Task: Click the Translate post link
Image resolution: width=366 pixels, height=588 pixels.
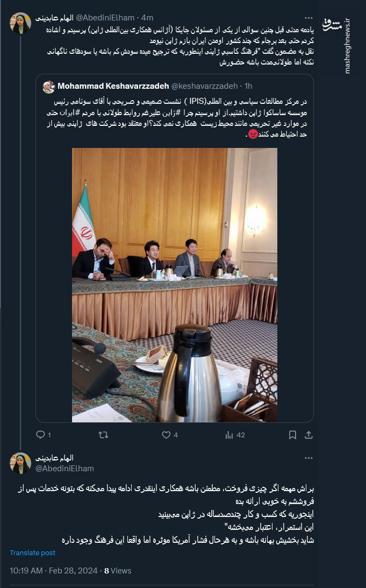Action: (x=32, y=552)
